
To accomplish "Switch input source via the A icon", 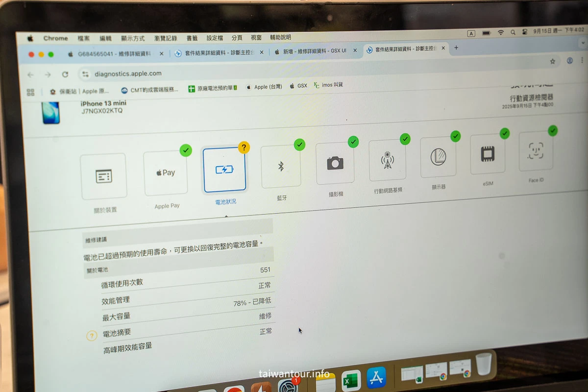I will (471, 33).
